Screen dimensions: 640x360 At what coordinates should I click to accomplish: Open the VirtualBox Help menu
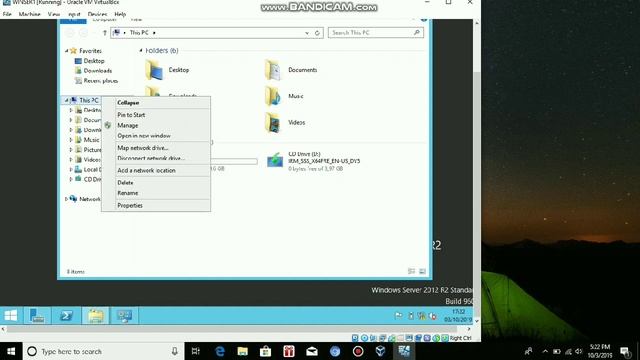click(120, 14)
